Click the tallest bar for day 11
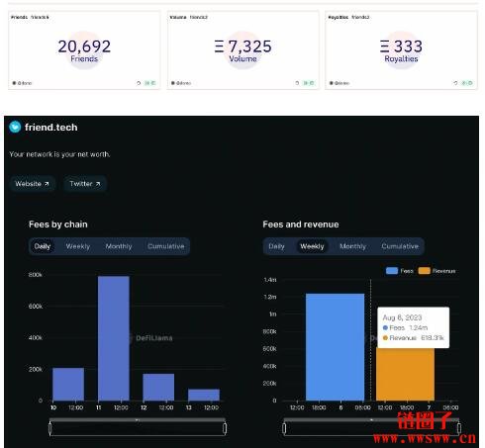 click(114, 338)
